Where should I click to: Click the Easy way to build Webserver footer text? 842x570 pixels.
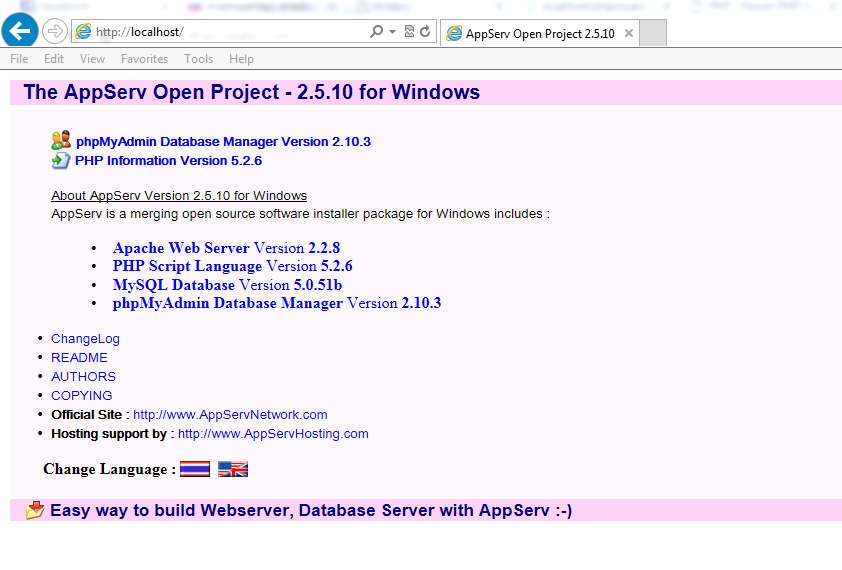tap(311, 510)
